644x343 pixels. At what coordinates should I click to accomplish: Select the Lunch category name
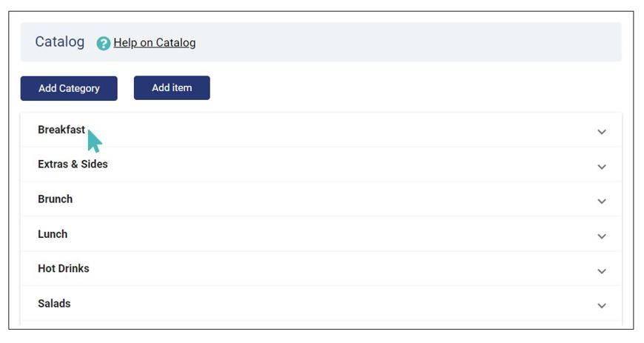pyautogui.click(x=53, y=234)
